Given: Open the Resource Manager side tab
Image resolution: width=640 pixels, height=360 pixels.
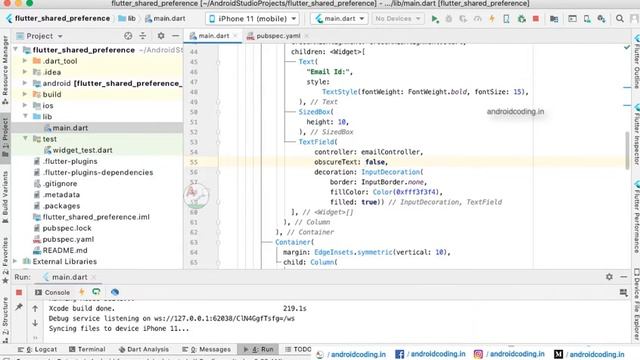Looking at the screenshot, I should click(5, 69).
